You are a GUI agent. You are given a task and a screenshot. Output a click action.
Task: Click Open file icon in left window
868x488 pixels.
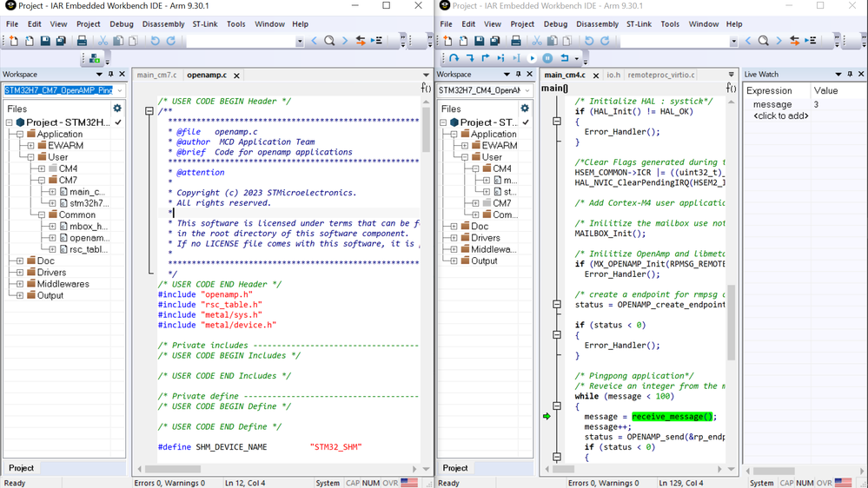click(30, 41)
